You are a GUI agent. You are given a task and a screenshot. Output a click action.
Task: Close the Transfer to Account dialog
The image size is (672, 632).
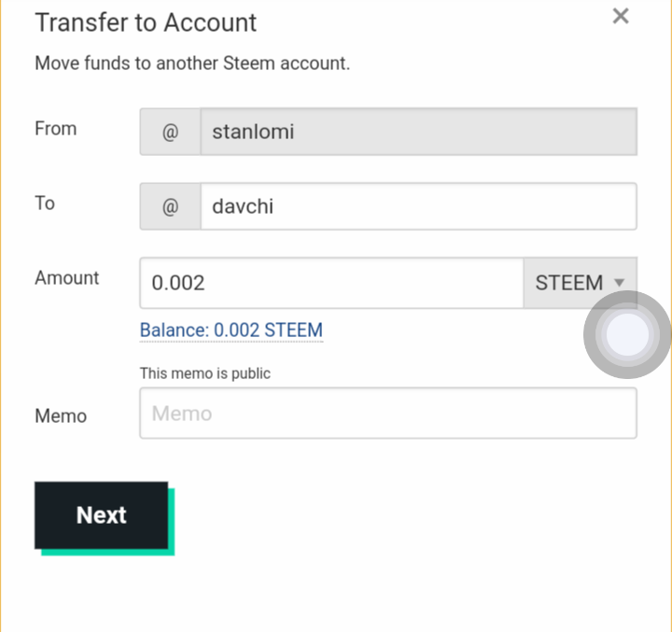tap(621, 16)
